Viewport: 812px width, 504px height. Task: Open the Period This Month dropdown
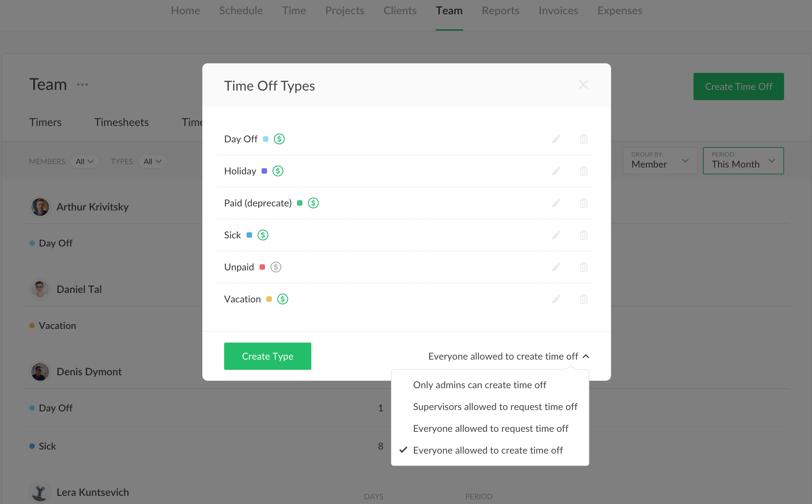(743, 161)
